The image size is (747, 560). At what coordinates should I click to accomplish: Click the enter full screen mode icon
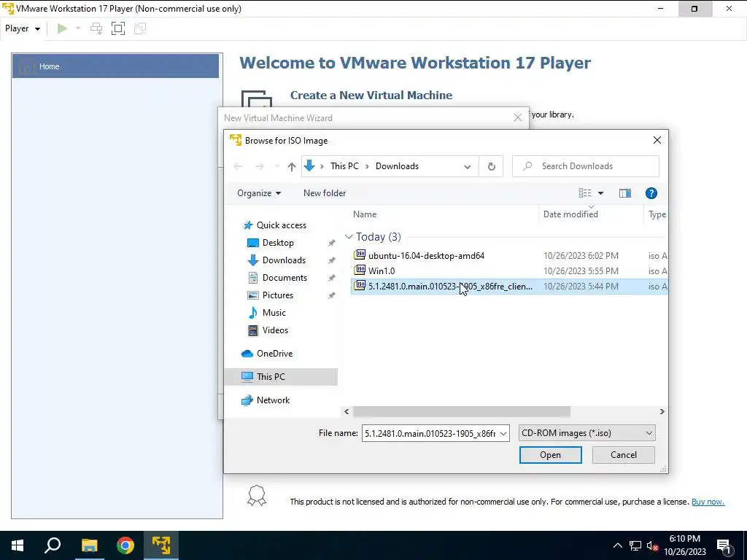click(118, 28)
